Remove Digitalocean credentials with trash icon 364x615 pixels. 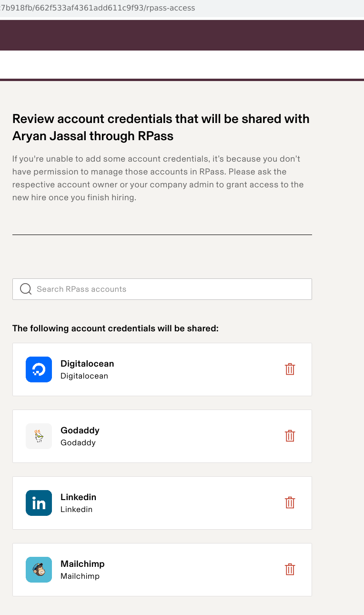pos(290,369)
